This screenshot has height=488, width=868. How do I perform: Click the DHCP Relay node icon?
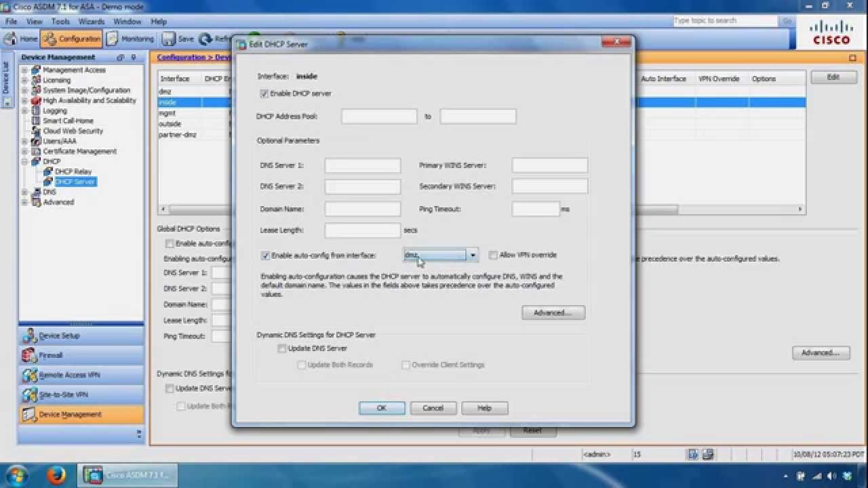coord(48,171)
